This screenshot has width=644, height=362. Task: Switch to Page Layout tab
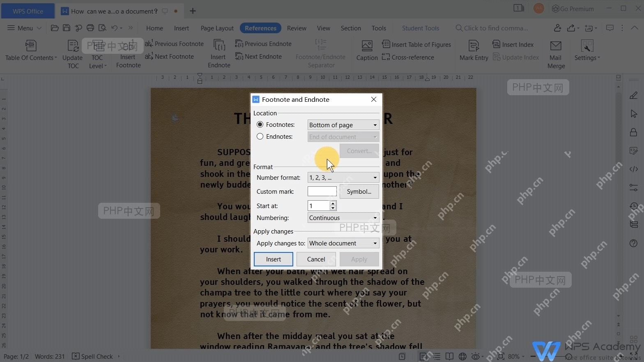coord(217,28)
